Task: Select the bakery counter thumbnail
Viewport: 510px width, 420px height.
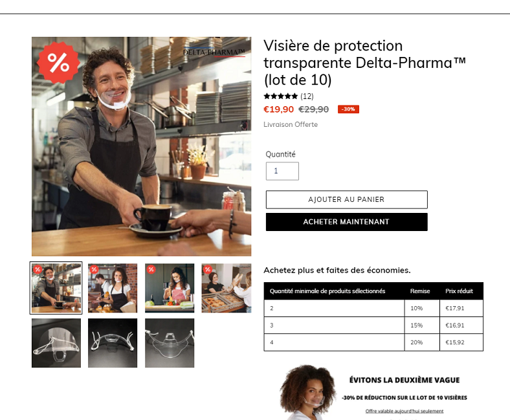Action: 227,288
